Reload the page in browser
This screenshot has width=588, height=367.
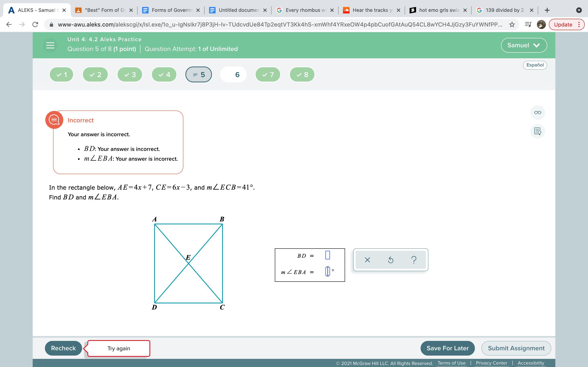pyautogui.click(x=35, y=24)
